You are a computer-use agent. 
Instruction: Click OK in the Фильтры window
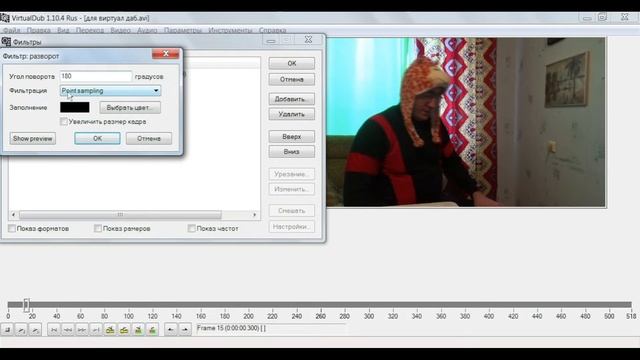coord(292,63)
